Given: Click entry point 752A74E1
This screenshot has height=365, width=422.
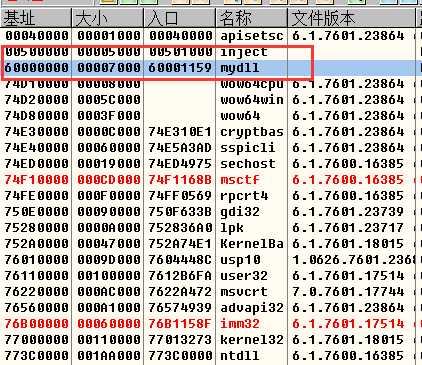Looking at the screenshot, I should click(x=180, y=244).
